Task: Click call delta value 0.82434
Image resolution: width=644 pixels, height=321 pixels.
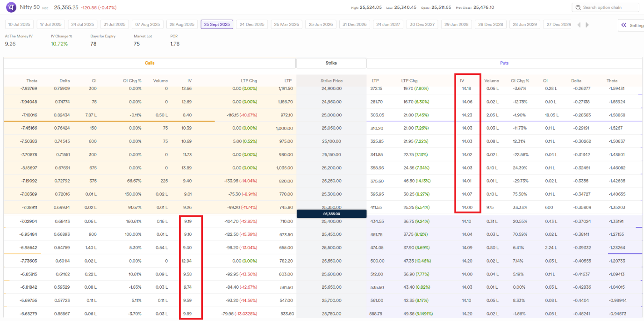Action: coord(61,115)
